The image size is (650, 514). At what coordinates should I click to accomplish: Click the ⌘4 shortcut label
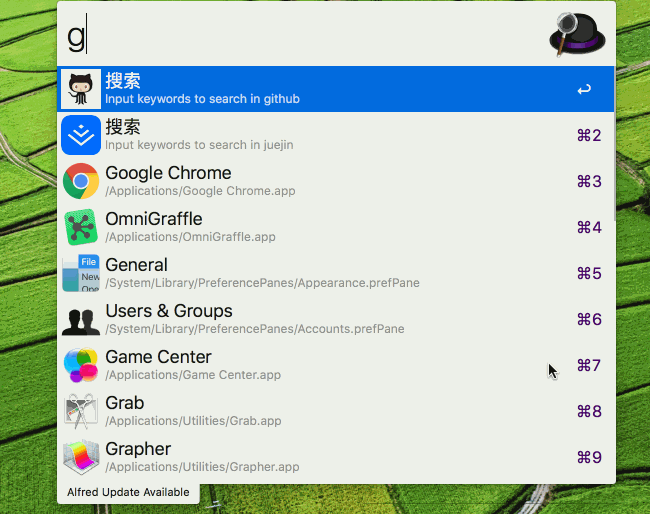tap(589, 228)
